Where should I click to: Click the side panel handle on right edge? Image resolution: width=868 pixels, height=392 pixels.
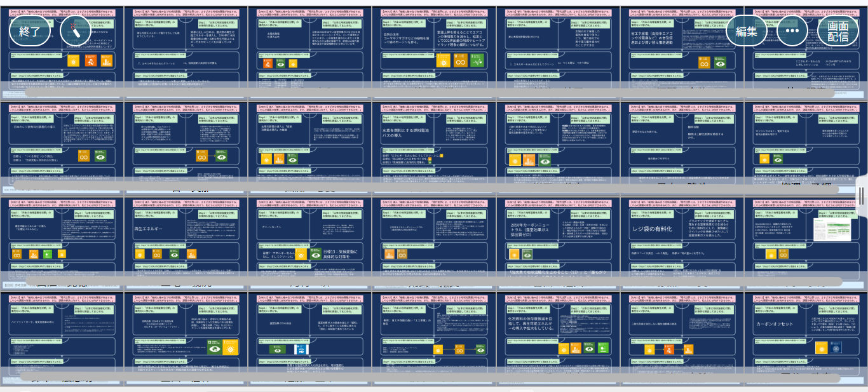(x=862, y=196)
